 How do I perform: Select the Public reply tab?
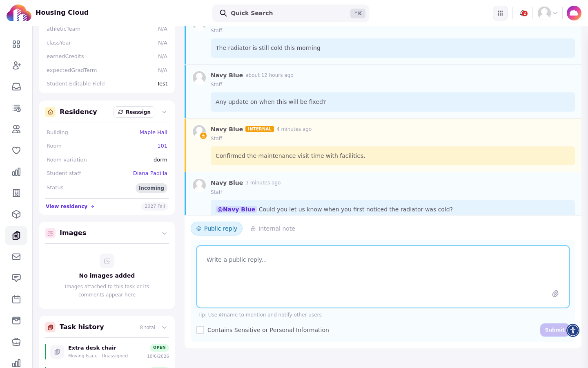click(x=216, y=229)
